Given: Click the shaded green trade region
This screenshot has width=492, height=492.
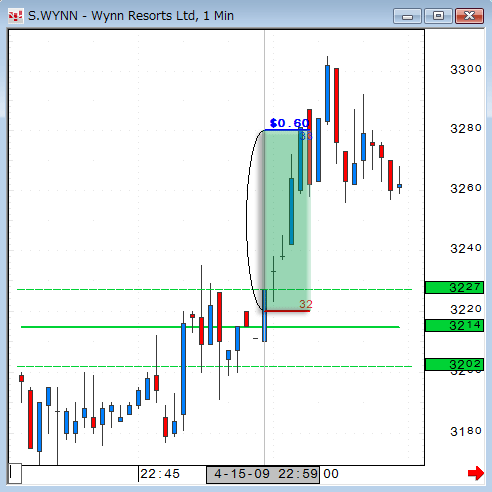Looking at the screenshot, I should pyautogui.click(x=287, y=220).
